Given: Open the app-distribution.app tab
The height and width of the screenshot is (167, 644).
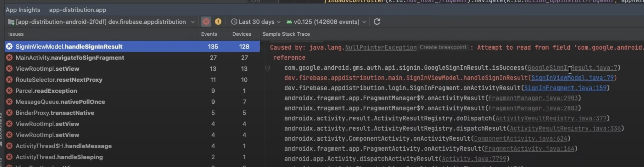Looking at the screenshot, I should (78, 10).
